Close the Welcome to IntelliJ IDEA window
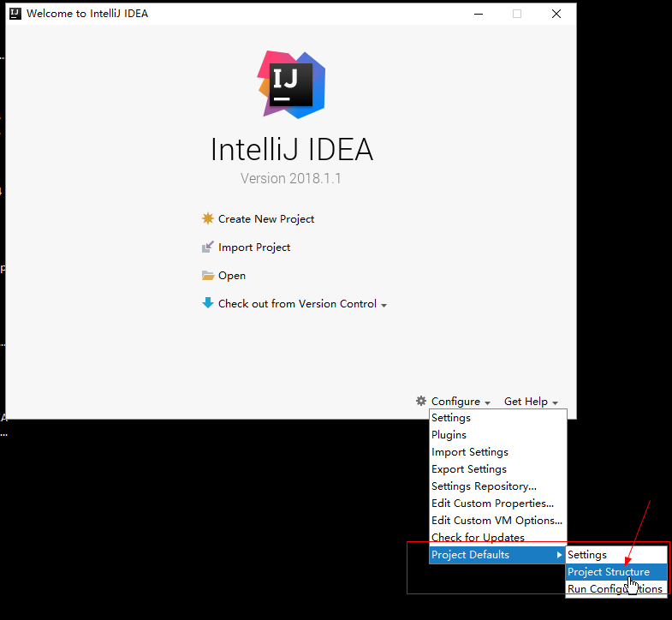This screenshot has width=672, height=620. (556, 14)
